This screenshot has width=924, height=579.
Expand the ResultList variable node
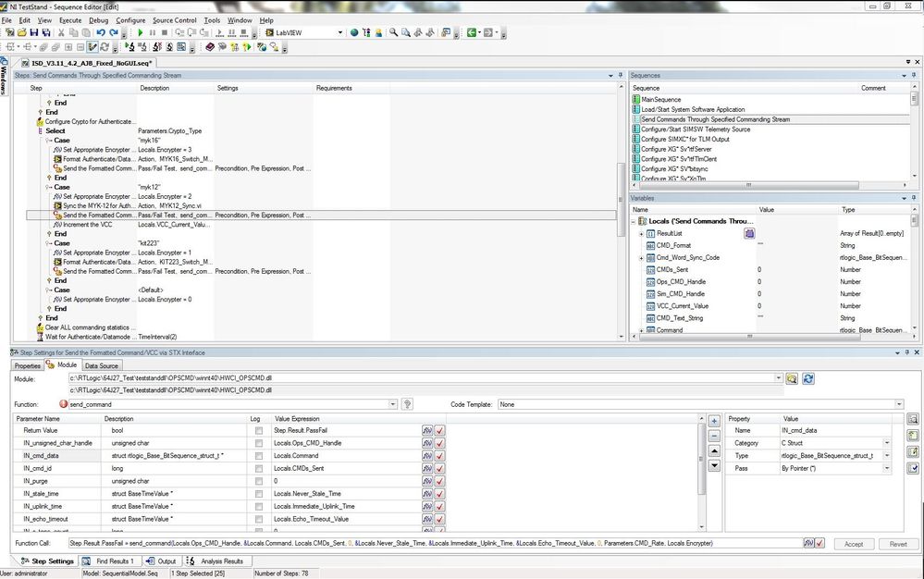pos(641,234)
